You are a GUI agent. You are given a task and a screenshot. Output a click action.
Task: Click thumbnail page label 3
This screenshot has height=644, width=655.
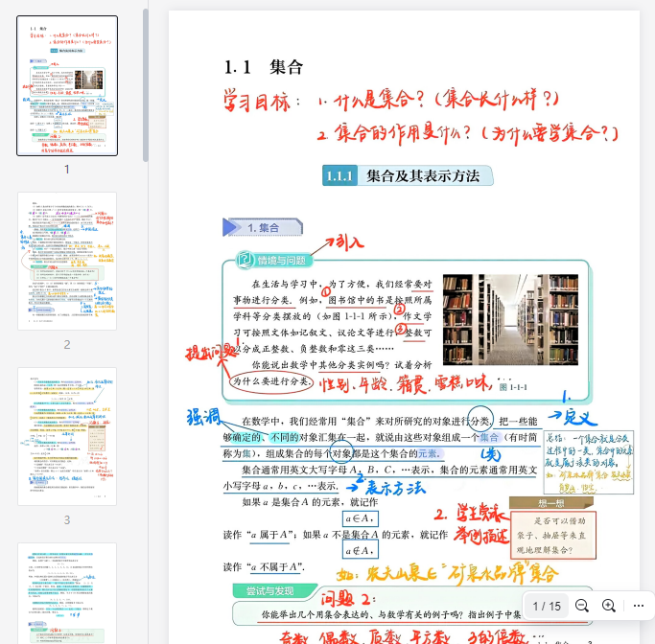(x=67, y=519)
